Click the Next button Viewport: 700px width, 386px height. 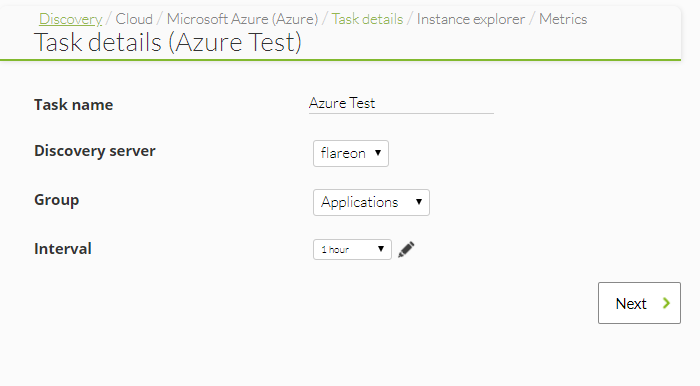point(639,303)
